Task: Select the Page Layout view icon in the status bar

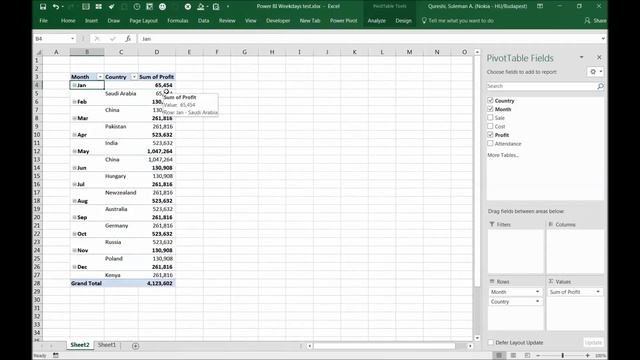Action: pos(513,356)
